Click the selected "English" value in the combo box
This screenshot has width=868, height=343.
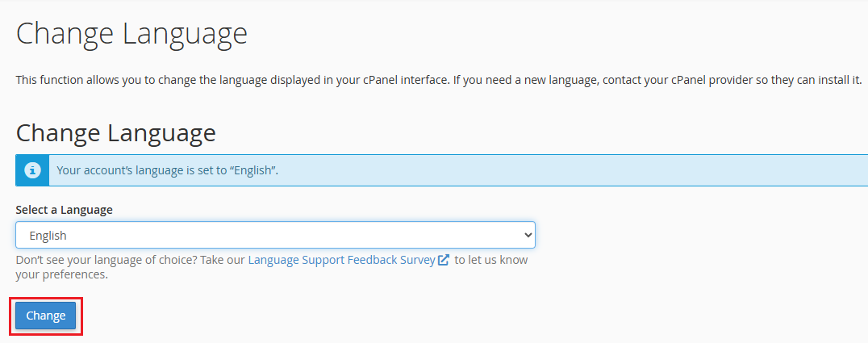pos(48,236)
